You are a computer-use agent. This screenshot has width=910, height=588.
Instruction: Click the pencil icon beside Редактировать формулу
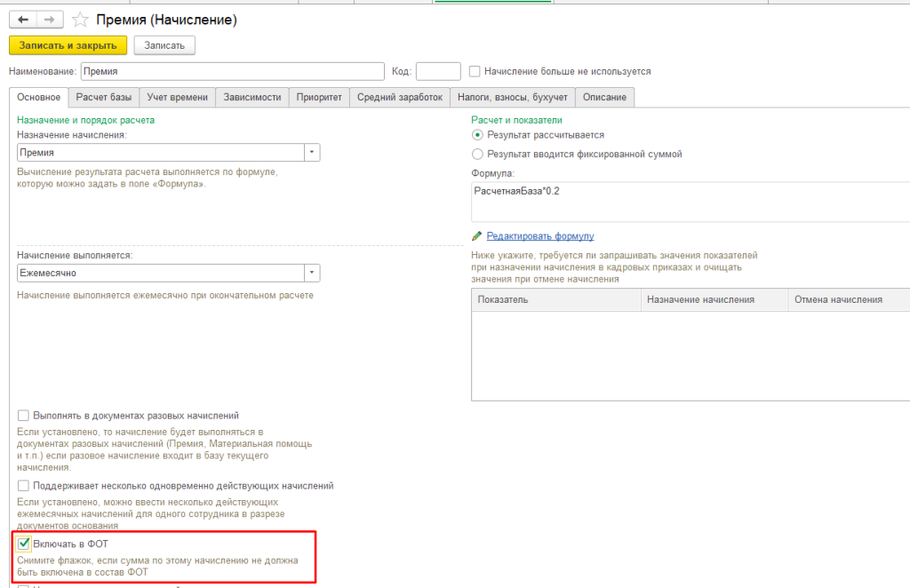point(477,236)
